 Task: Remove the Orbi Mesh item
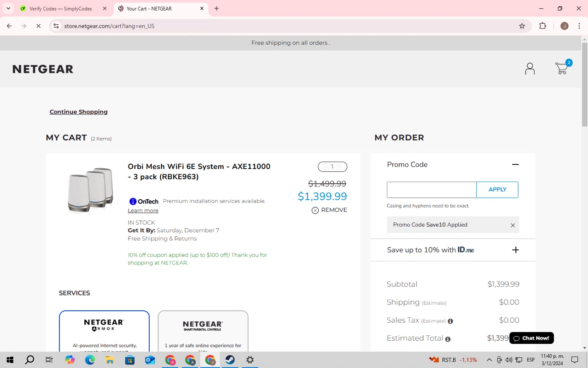(x=329, y=210)
